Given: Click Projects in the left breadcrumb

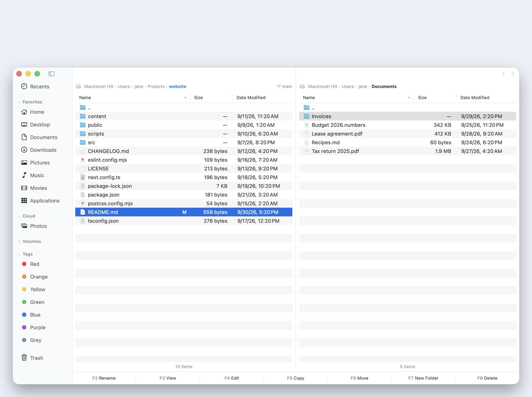Looking at the screenshot, I should tap(156, 87).
